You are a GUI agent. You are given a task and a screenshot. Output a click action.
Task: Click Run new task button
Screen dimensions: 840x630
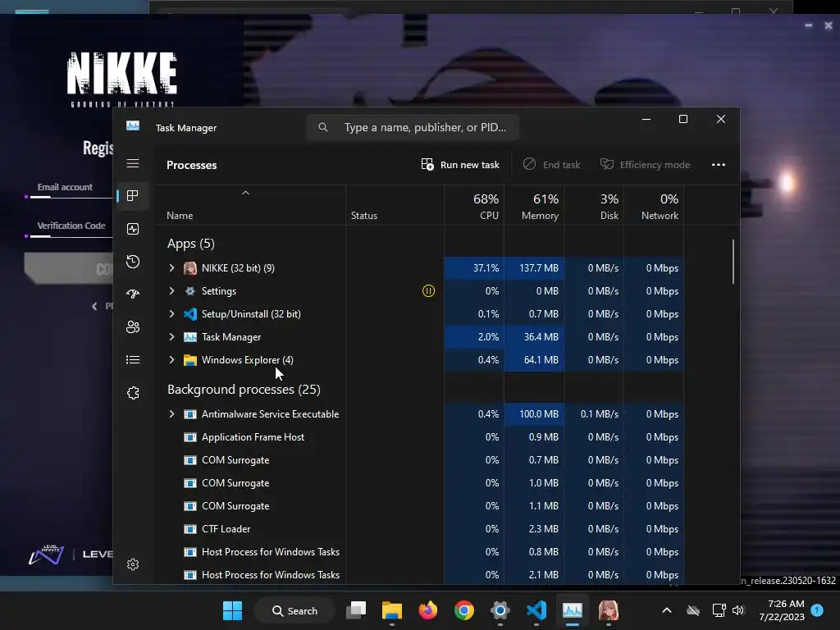[460, 164]
